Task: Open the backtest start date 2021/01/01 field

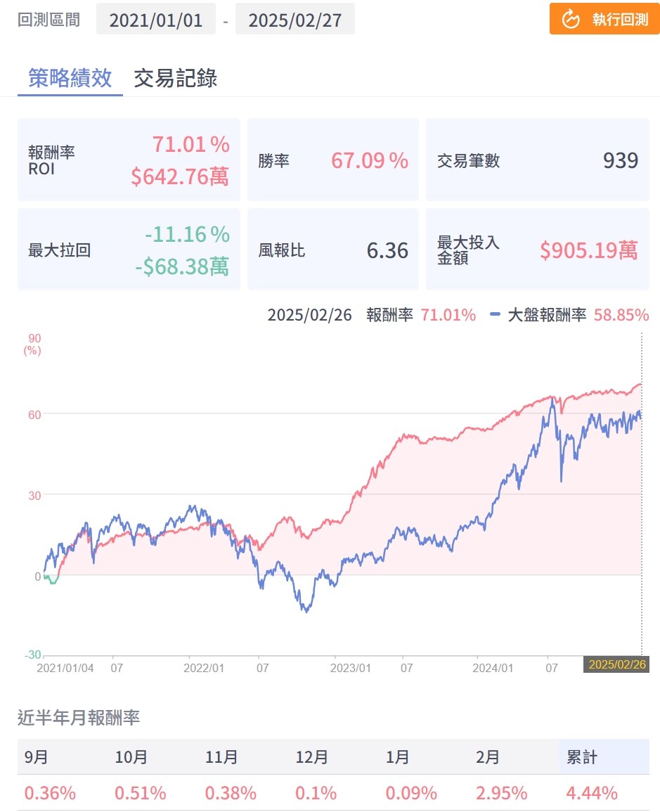Action: [x=155, y=20]
